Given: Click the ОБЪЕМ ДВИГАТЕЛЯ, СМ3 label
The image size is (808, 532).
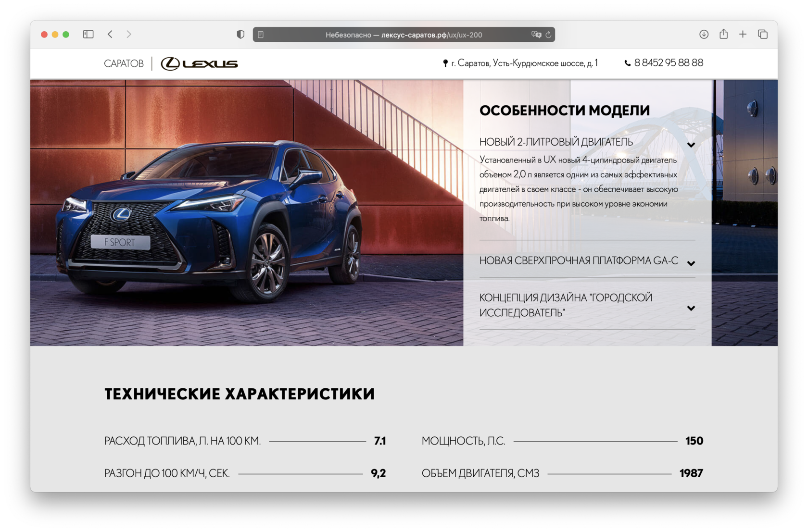Looking at the screenshot, I should 480,473.
